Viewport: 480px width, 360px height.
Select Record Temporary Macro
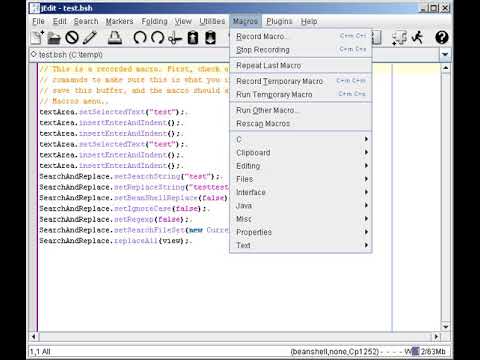[x=301, y=81]
